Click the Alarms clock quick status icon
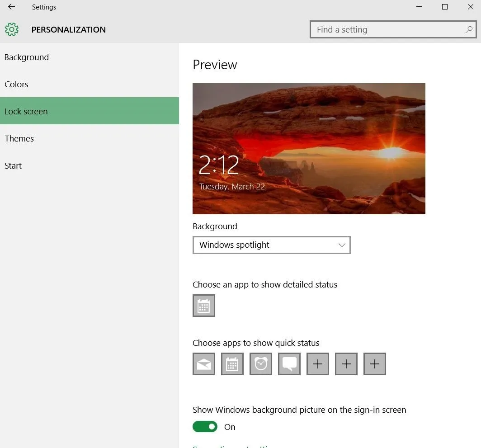481x448 pixels. 261,364
